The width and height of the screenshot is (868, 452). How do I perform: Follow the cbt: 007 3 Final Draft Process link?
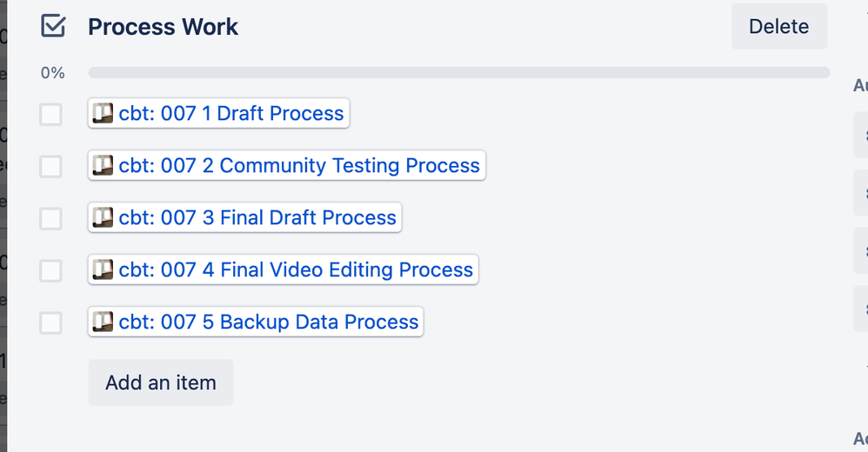point(244,217)
